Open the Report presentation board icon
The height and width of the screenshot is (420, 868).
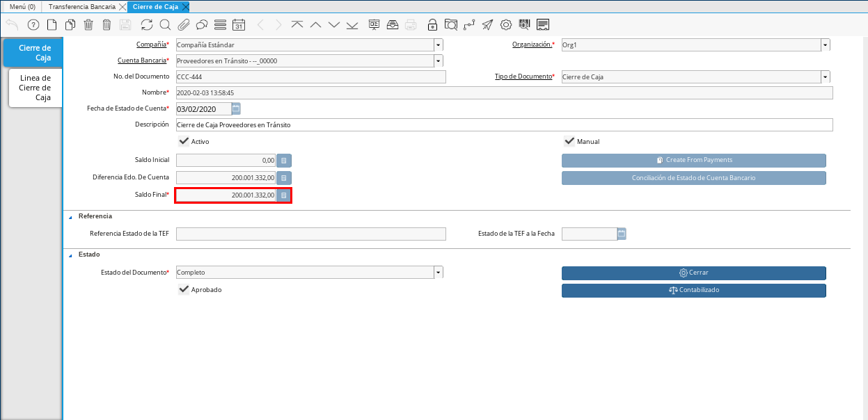pyautogui.click(x=374, y=25)
